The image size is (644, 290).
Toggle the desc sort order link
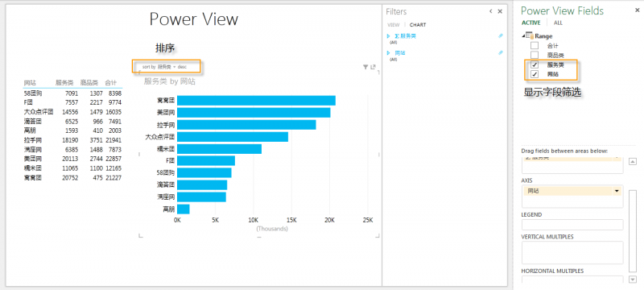182,67
